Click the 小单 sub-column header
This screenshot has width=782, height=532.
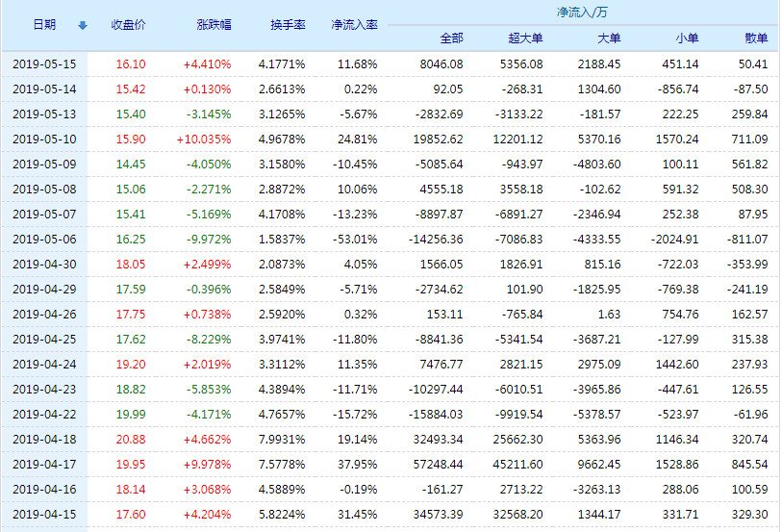click(686, 38)
